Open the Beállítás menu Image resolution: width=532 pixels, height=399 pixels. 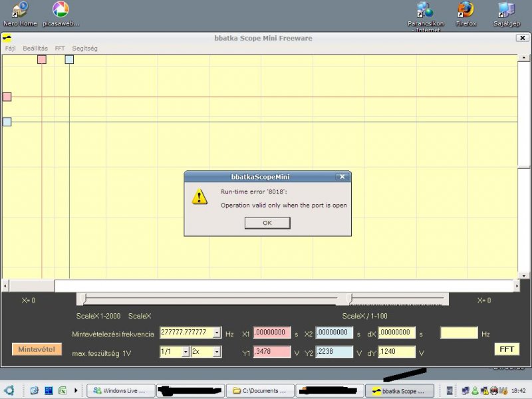pyautogui.click(x=35, y=48)
